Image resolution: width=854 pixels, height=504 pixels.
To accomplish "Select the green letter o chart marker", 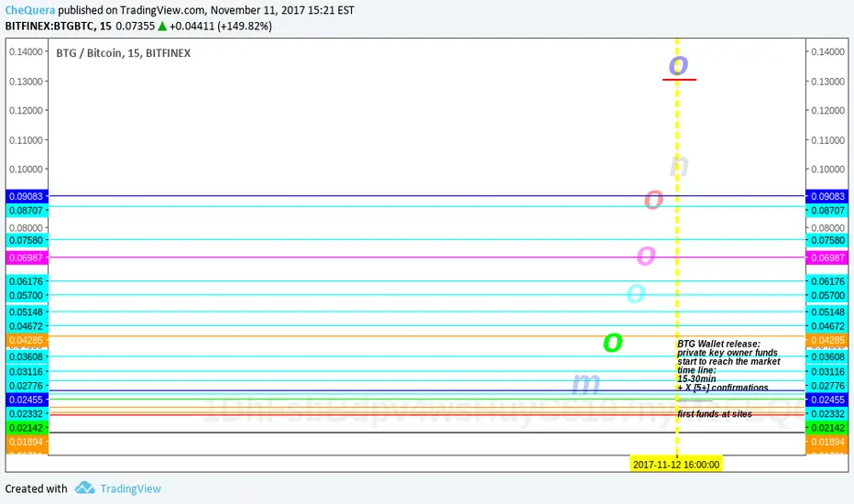I will 613,342.
